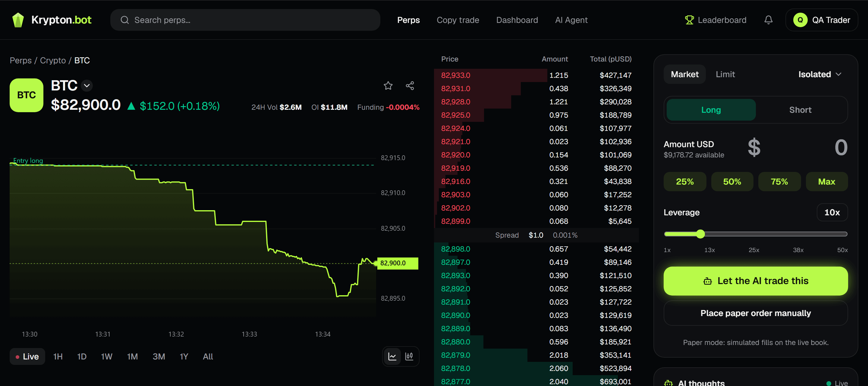Click the AI thoughts robot icon
Viewport: 868px width, 386px height.
[x=668, y=383]
